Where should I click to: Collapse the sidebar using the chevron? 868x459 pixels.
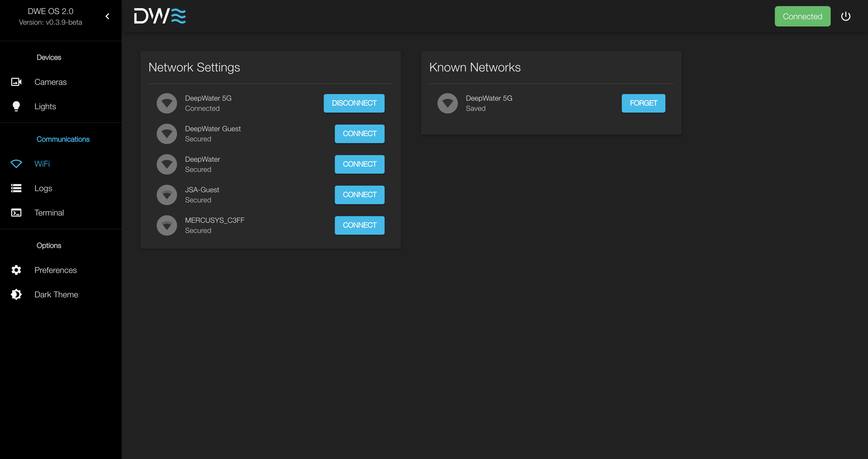[x=107, y=16]
